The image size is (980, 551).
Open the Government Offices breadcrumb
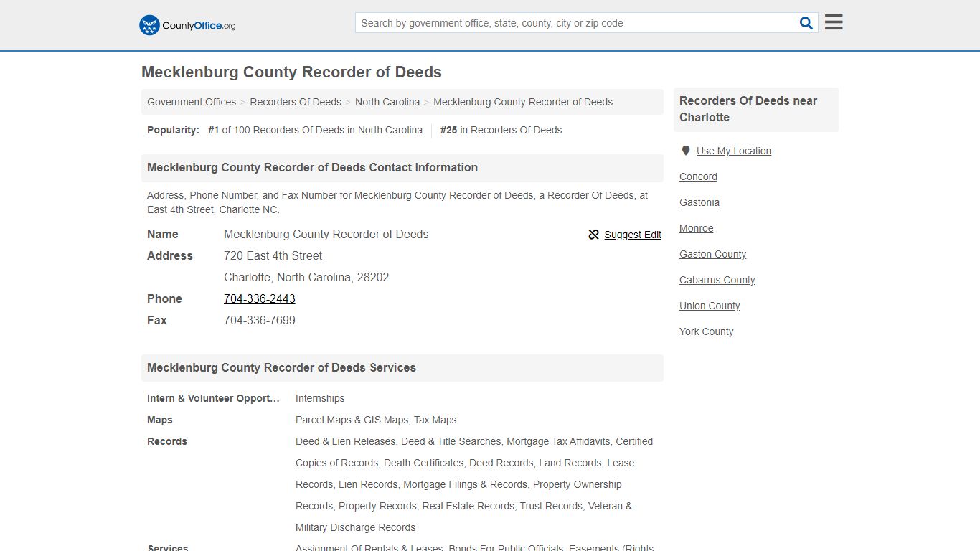191,102
